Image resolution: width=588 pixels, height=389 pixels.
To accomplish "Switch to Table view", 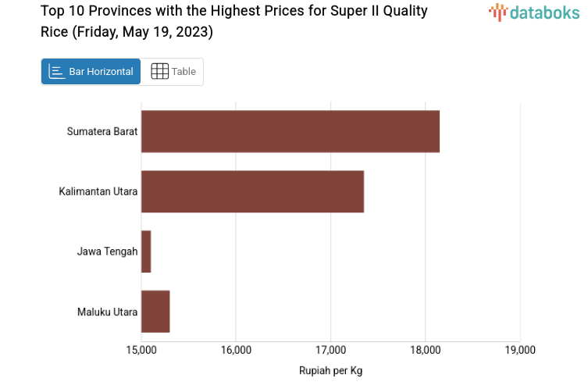I will (x=173, y=72).
